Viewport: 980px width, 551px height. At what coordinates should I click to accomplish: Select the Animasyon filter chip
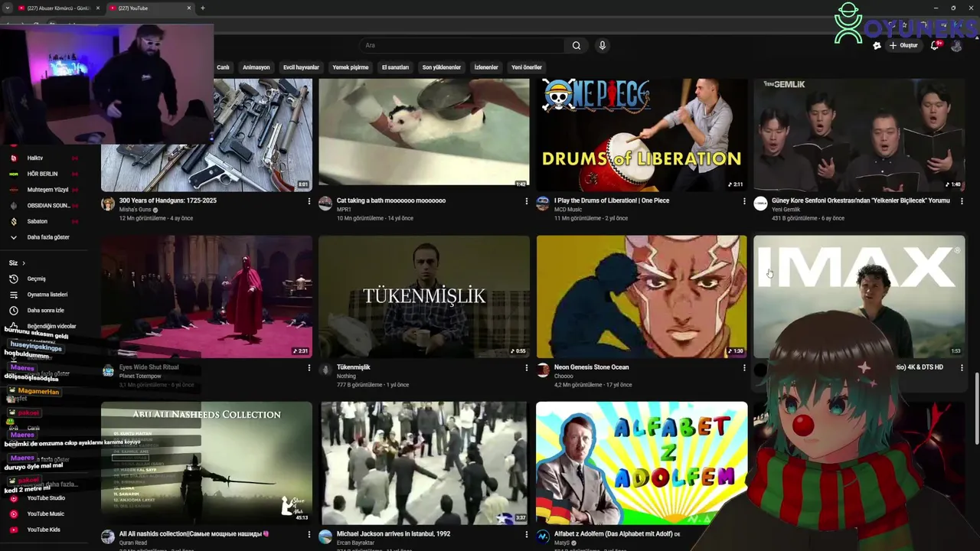click(x=256, y=67)
